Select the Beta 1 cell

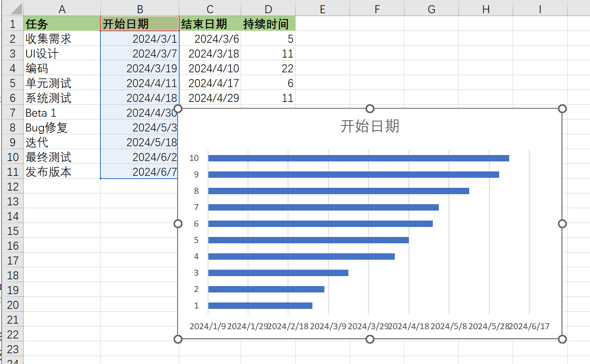click(x=62, y=112)
